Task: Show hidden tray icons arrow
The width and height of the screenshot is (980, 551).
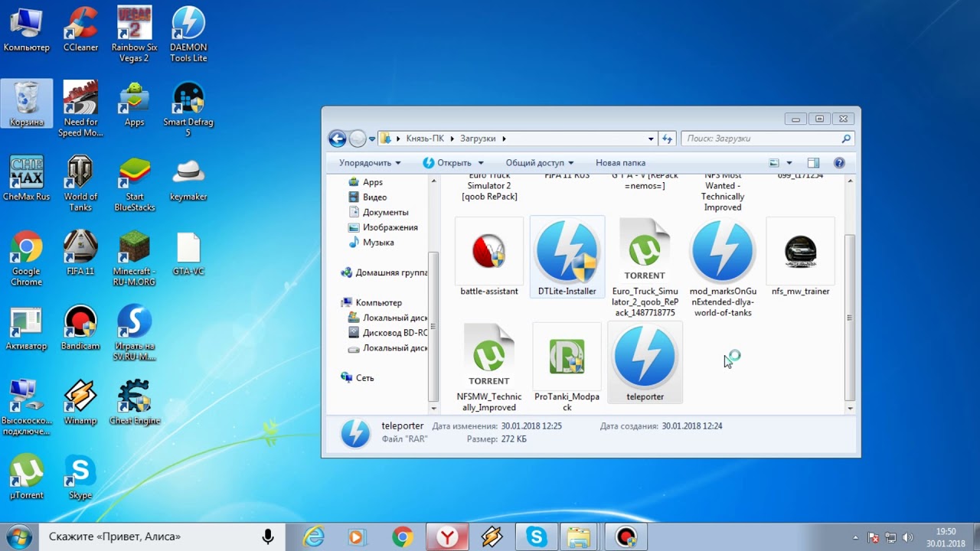Action: point(856,537)
